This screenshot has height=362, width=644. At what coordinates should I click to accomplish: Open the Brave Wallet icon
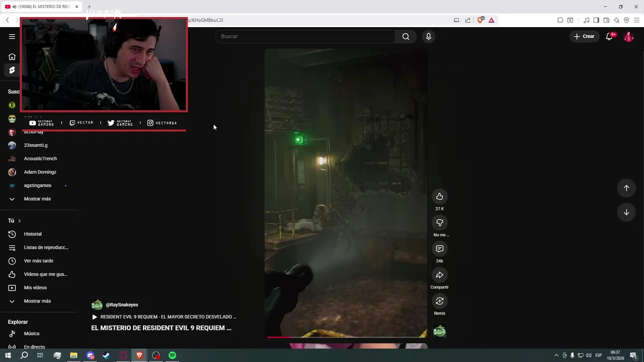tap(606, 20)
